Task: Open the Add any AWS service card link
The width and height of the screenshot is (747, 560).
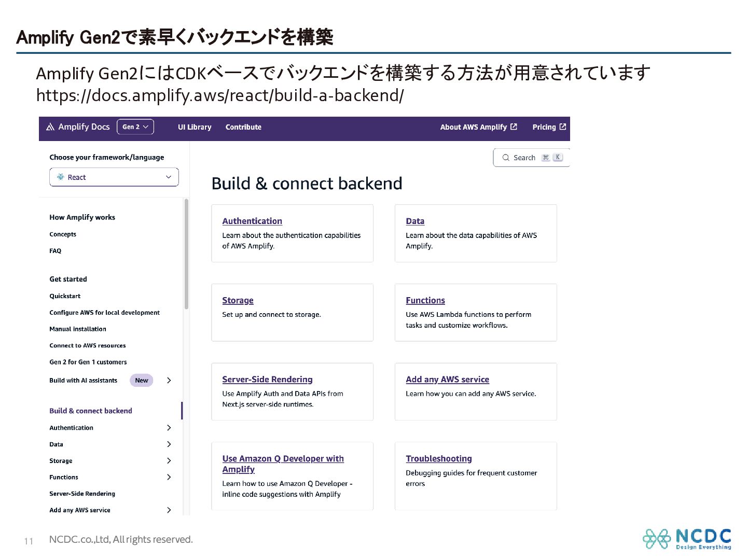Action: click(447, 380)
